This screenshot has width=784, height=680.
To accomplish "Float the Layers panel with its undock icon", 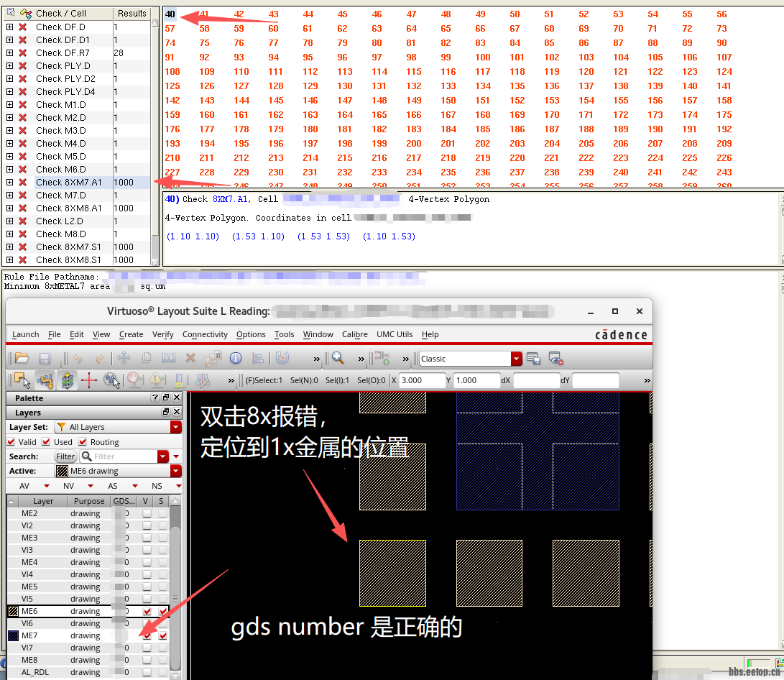I will click(166, 412).
